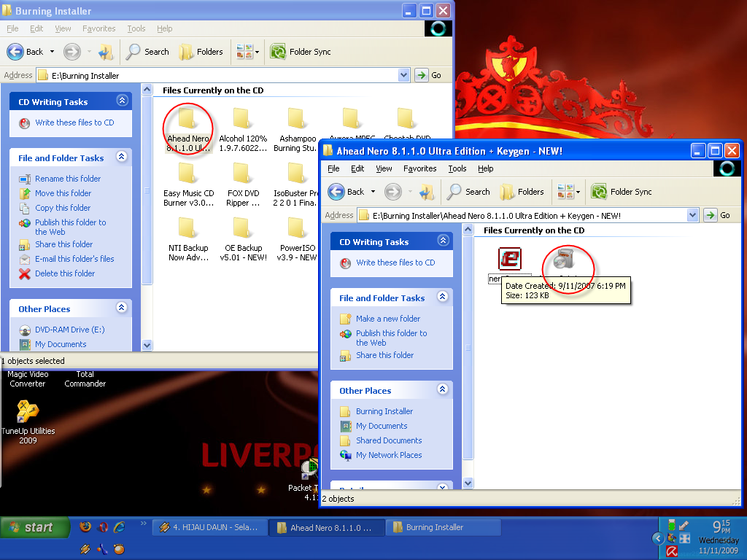Open File menu in Burning Installer window

pos(12,28)
